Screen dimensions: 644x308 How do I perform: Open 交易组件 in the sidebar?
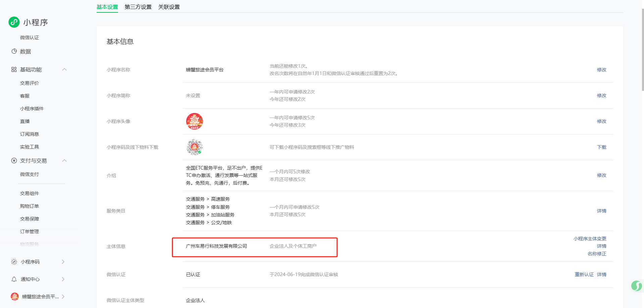(x=30, y=193)
